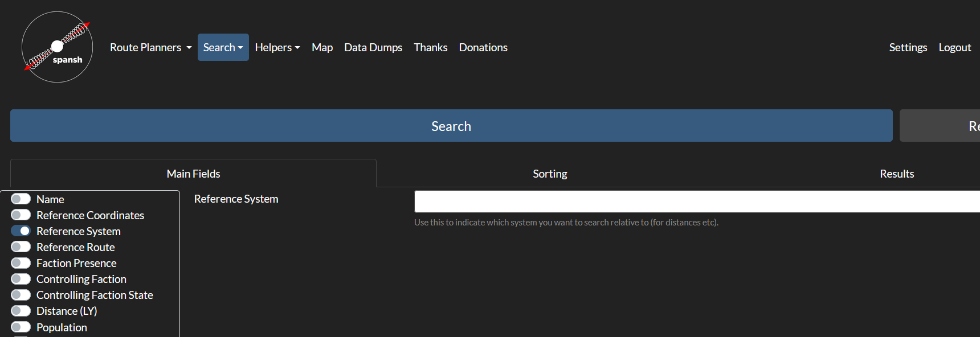Toggle the Controlling Faction field
The image size is (980, 337).
pyautogui.click(x=21, y=278)
